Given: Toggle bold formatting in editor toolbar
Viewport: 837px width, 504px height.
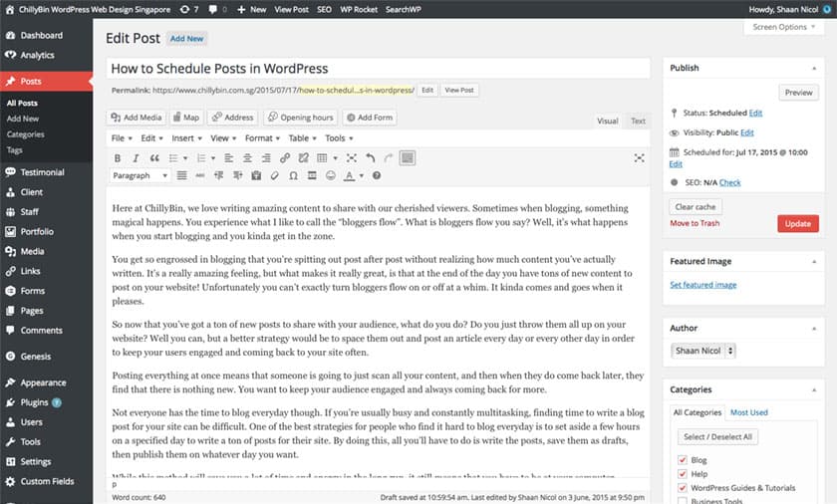Looking at the screenshot, I should [x=118, y=157].
